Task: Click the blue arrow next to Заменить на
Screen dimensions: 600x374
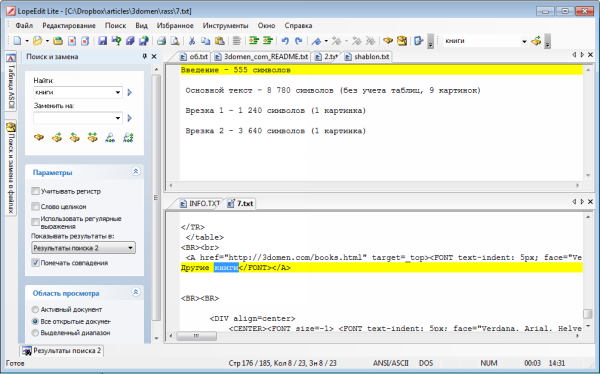Action: pos(130,118)
